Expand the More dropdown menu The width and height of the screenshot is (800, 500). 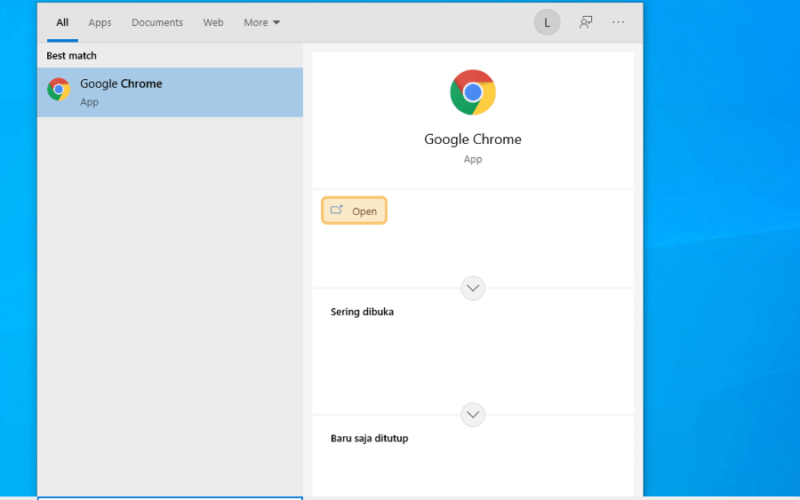262,22
